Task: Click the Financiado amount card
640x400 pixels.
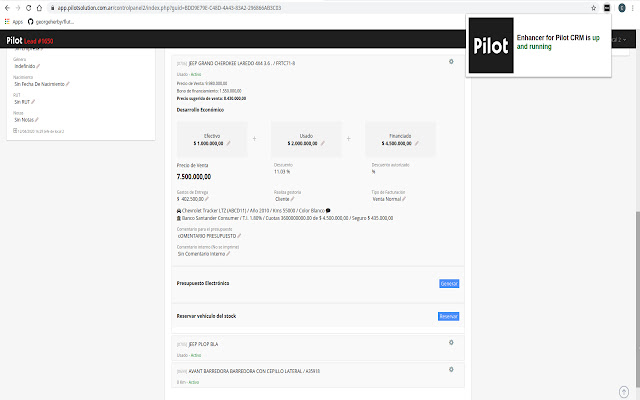Action: 400,139
